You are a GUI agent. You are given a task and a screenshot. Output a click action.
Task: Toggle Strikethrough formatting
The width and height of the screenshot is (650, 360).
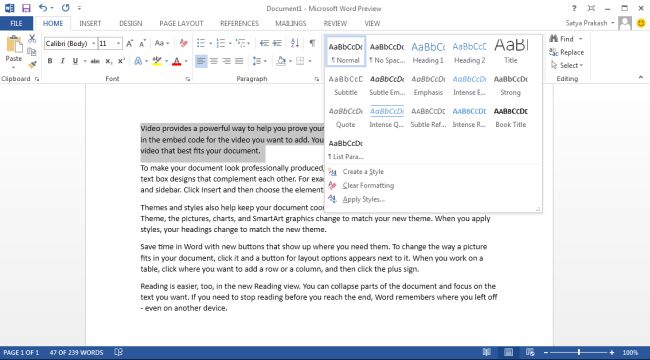[x=95, y=61]
